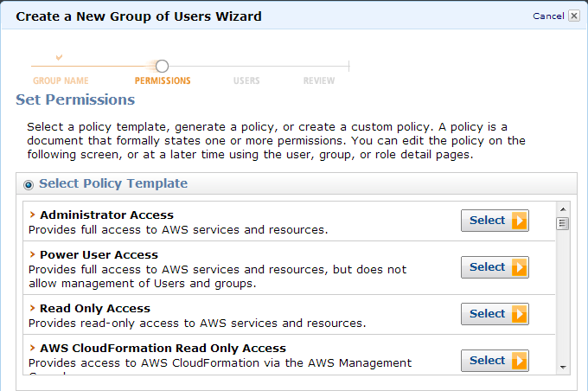Screen dimensions: 588x391
Task: Click the scrollbar down arrow
Action: (x=563, y=367)
